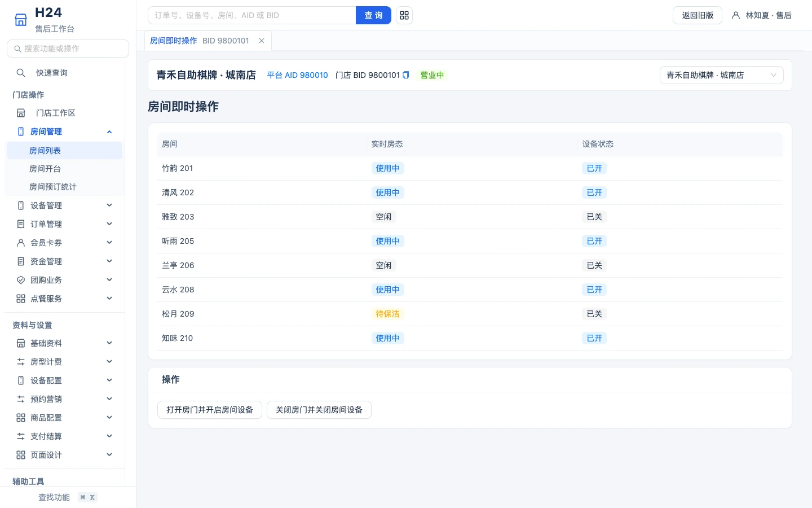The image size is (812, 508).
Task: Click the user avatar icon beside 林知夏
Action: tap(736, 15)
